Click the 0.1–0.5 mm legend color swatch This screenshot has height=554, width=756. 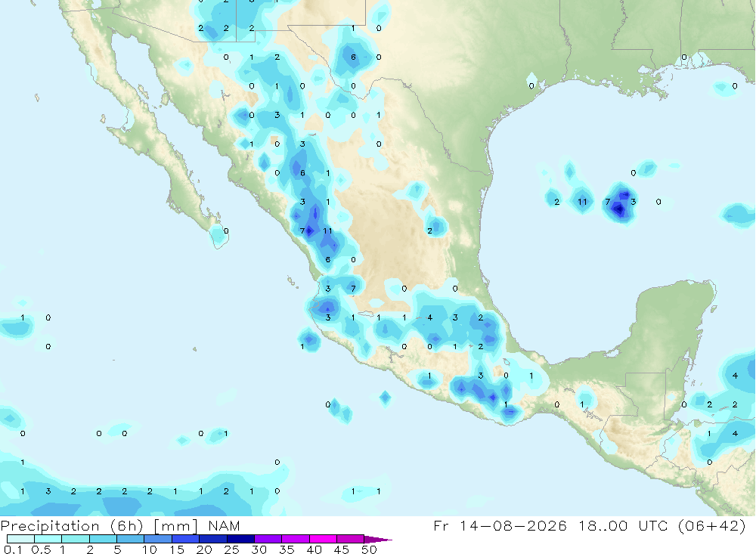click(x=20, y=539)
